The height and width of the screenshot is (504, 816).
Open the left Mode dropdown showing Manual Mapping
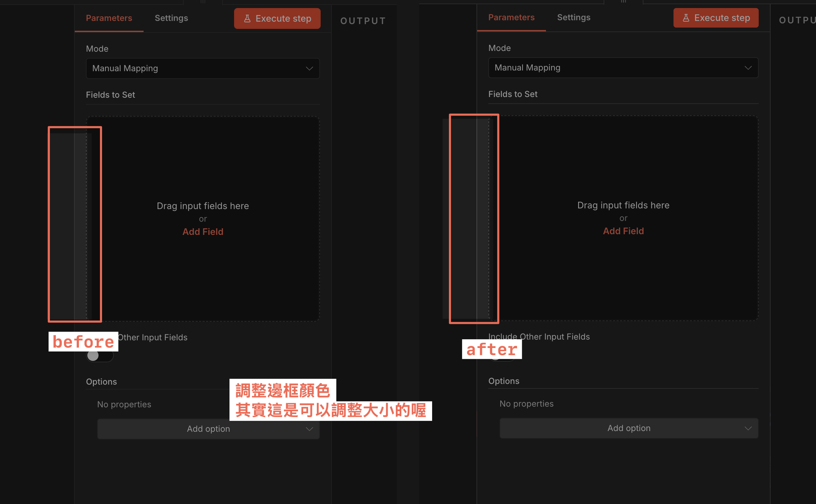click(203, 68)
